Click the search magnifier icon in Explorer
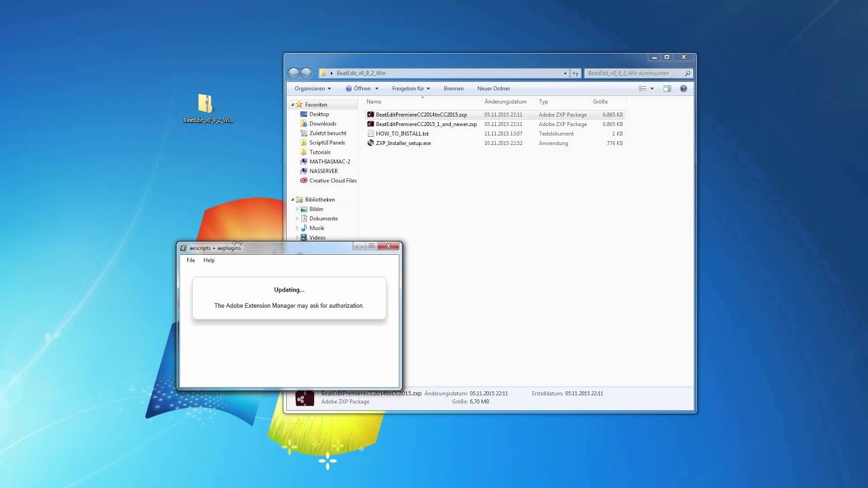This screenshot has width=868, height=488. tap(687, 73)
